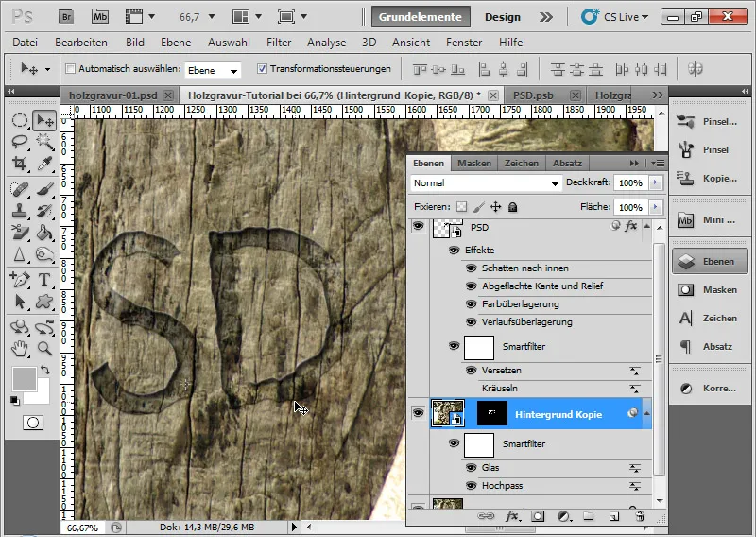
Task: Select the Path Selection tool
Action: coord(19,302)
